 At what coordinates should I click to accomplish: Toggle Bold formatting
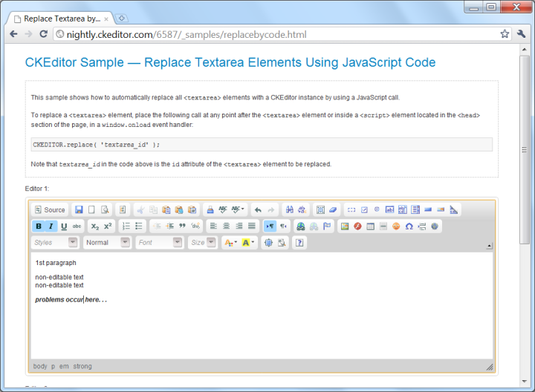pyautogui.click(x=39, y=226)
